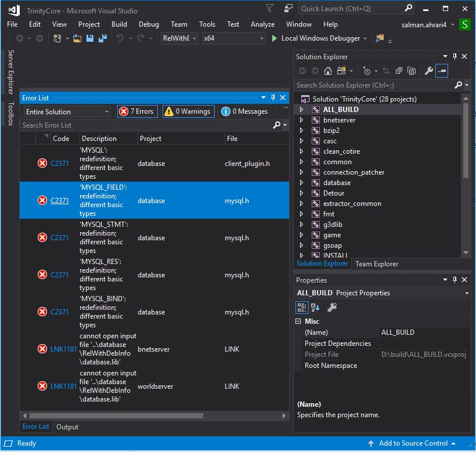Open Property Pages wrench in Properties panel
Viewport: 476px width, 452px height.
click(332, 308)
